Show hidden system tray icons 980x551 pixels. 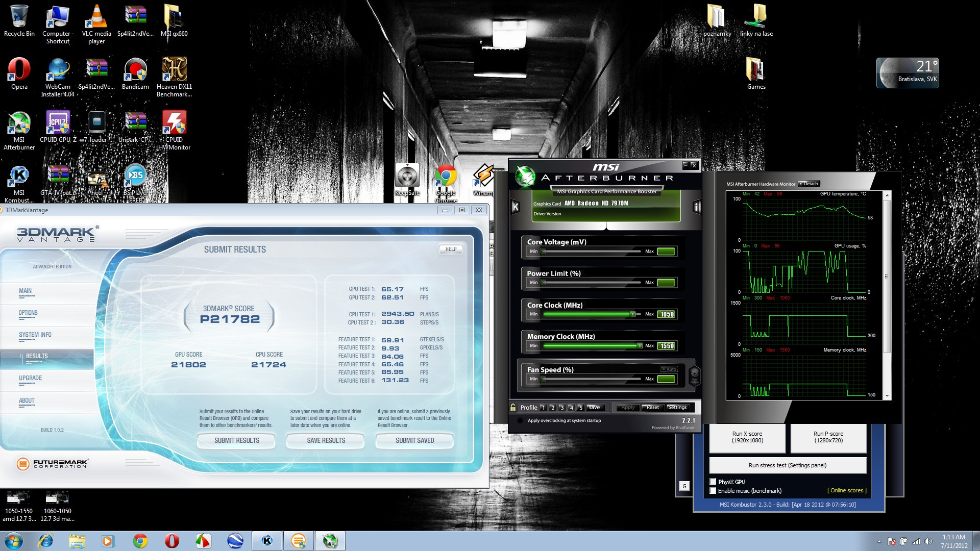[879, 541]
